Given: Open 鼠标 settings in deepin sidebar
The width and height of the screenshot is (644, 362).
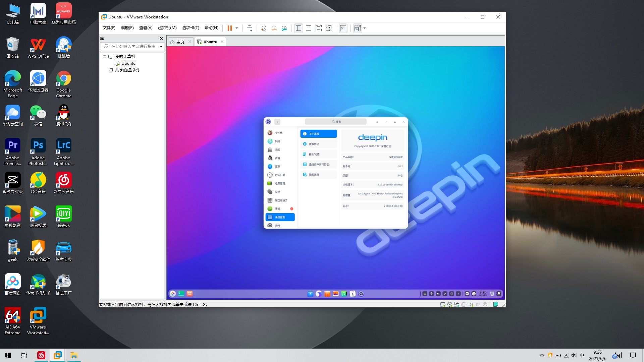Looking at the screenshot, I should pyautogui.click(x=280, y=192).
